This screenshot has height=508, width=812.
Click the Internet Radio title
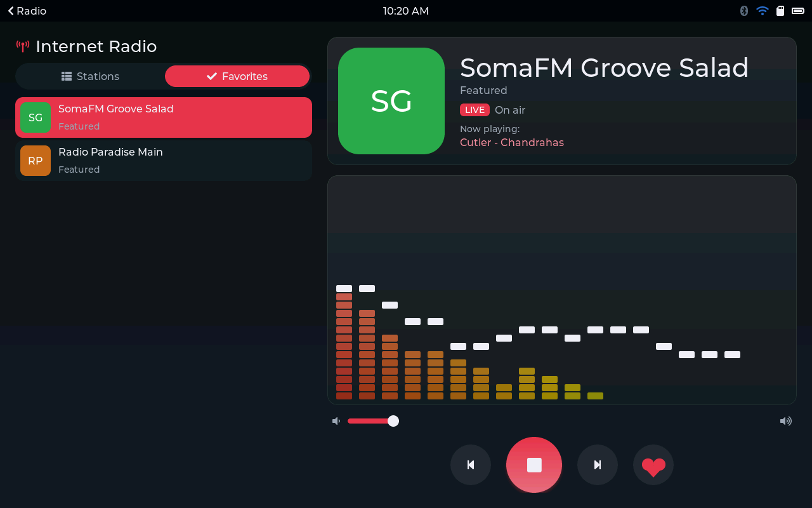[96, 46]
